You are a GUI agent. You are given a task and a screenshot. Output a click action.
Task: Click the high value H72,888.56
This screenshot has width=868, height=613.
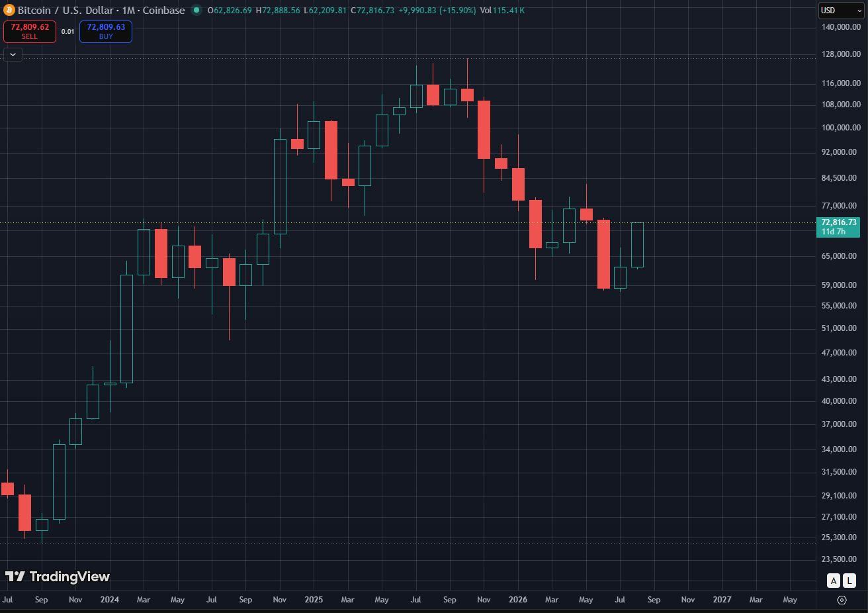pyautogui.click(x=278, y=11)
